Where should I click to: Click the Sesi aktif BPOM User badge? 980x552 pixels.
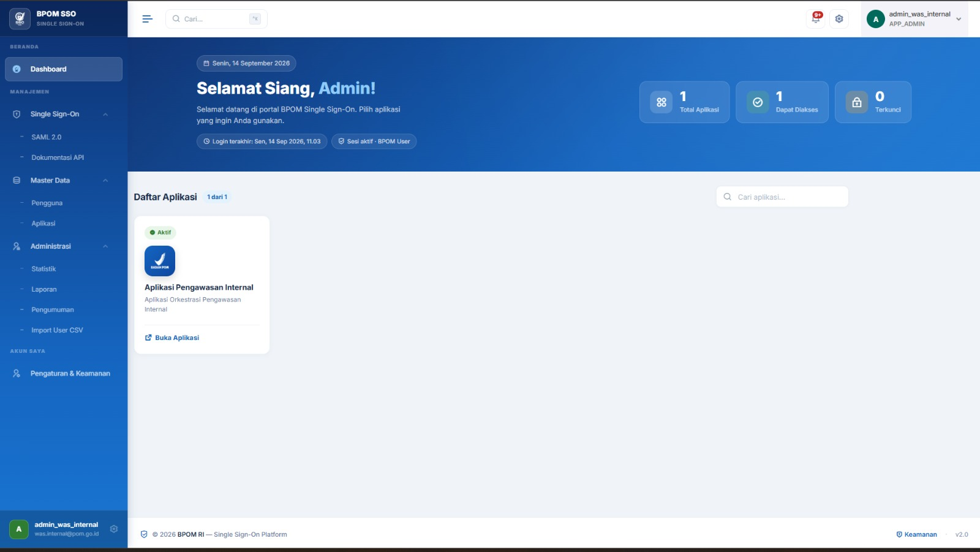point(374,142)
